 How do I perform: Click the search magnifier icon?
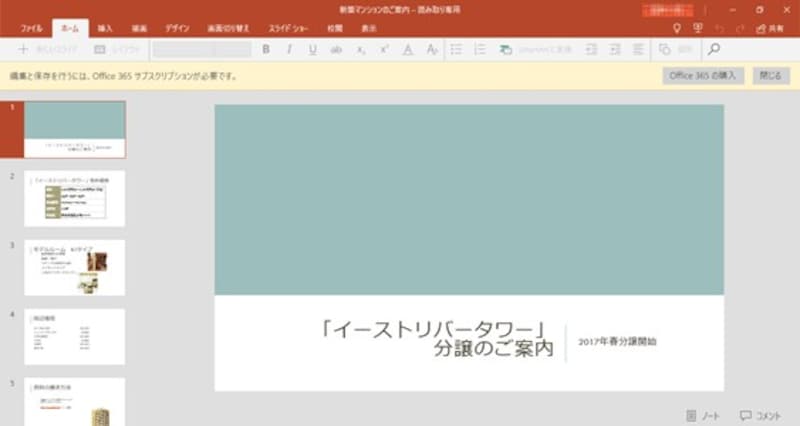pyautogui.click(x=714, y=49)
